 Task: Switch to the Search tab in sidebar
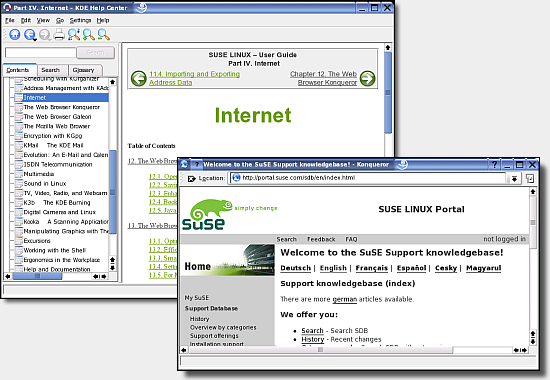tap(52, 70)
